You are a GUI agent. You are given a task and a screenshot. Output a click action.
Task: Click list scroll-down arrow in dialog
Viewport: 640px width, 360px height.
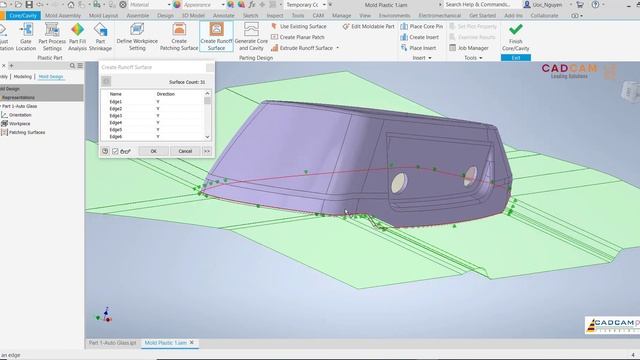pos(207,137)
